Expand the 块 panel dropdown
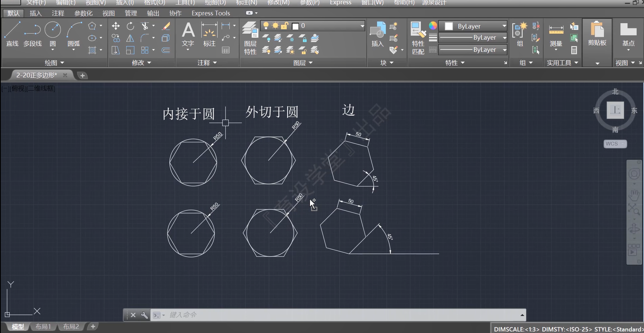Image resolution: width=644 pixels, height=333 pixels. (387, 63)
